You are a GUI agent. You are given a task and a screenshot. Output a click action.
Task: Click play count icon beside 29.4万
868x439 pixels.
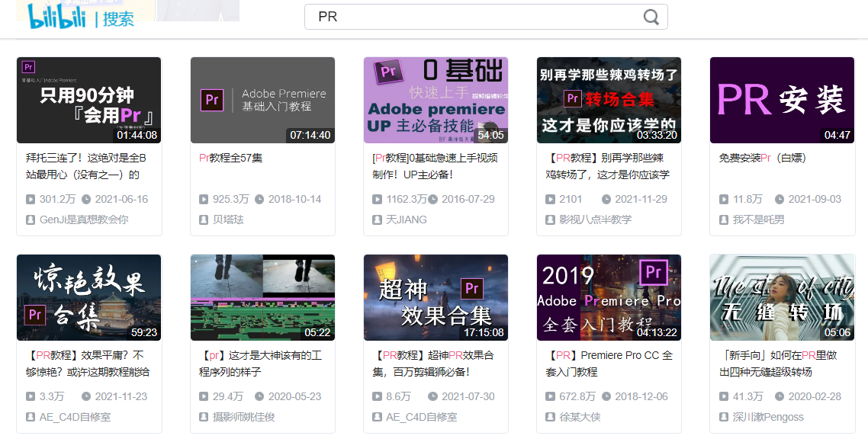[x=204, y=396]
